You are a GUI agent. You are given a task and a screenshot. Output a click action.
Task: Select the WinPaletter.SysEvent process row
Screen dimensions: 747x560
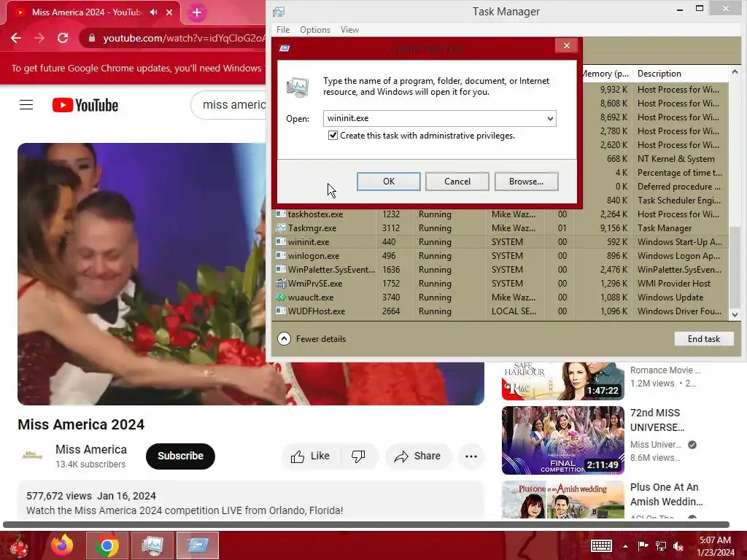500,270
